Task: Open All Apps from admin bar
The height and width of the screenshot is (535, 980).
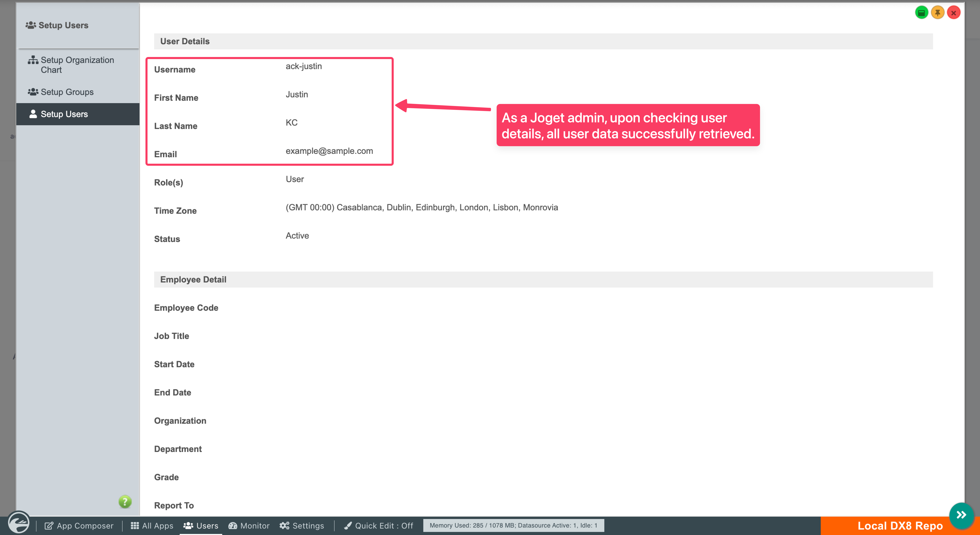Action: 152,526
